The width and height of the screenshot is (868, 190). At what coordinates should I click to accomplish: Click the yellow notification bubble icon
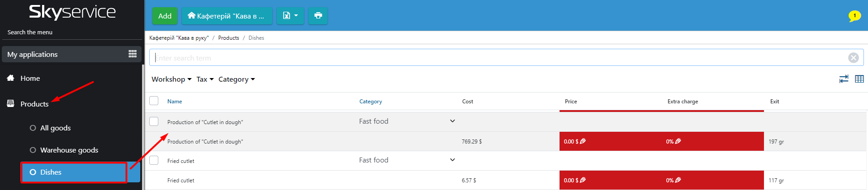854,16
